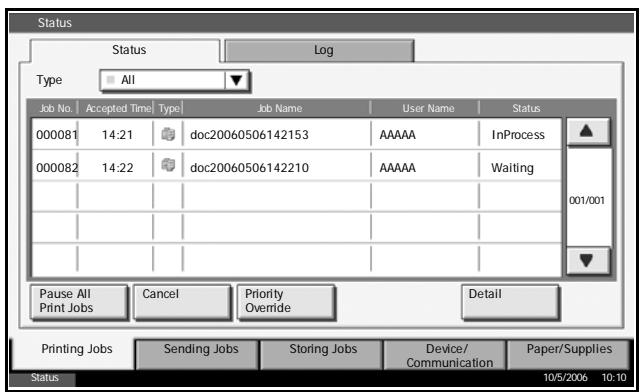Click the print job icon for job 000081
Viewport: 640px width, 392px height.
168,134
